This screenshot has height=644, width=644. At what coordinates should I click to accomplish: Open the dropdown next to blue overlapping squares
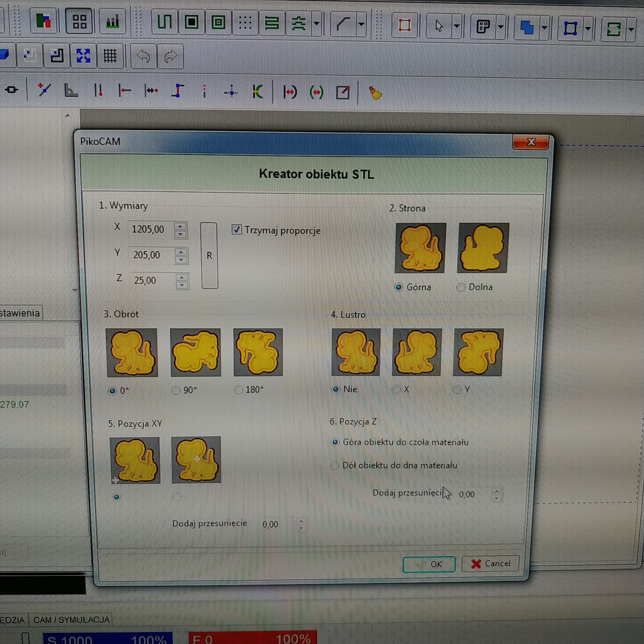tap(544, 27)
